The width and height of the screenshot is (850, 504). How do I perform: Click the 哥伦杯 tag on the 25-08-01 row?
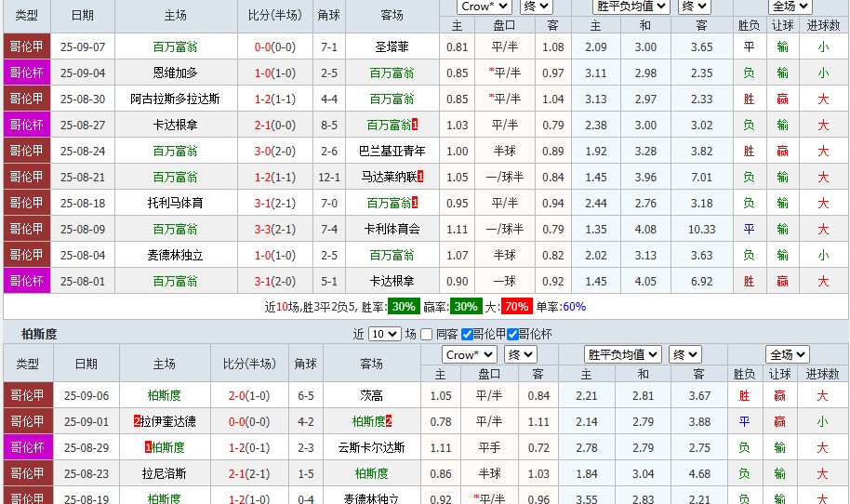[x=26, y=281]
